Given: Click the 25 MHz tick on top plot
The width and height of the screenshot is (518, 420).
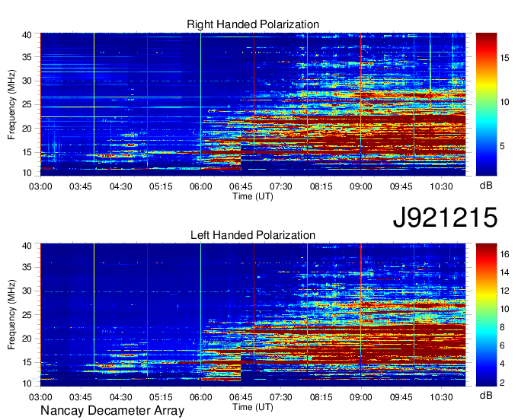Looking at the screenshot, I should (x=27, y=104).
